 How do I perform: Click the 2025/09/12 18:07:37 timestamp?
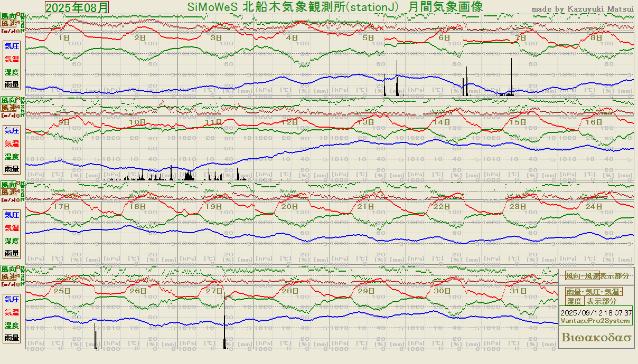[x=596, y=313]
